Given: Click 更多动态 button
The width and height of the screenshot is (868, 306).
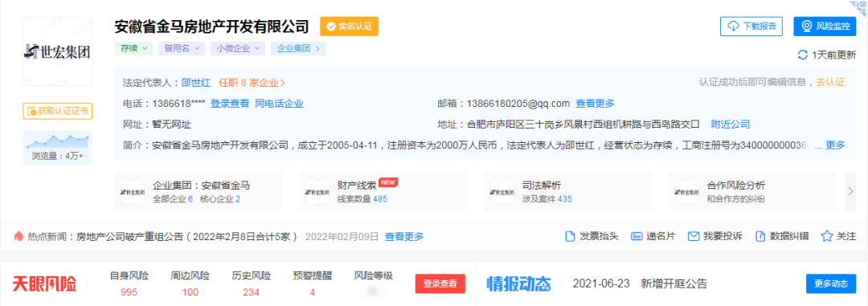Looking at the screenshot, I should pos(831,284).
